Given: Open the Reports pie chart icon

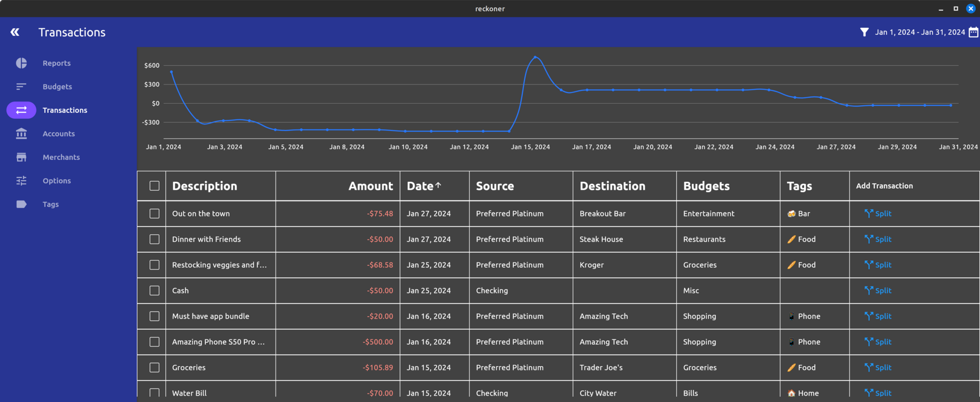Looking at the screenshot, I should click(x=21, y=63).
